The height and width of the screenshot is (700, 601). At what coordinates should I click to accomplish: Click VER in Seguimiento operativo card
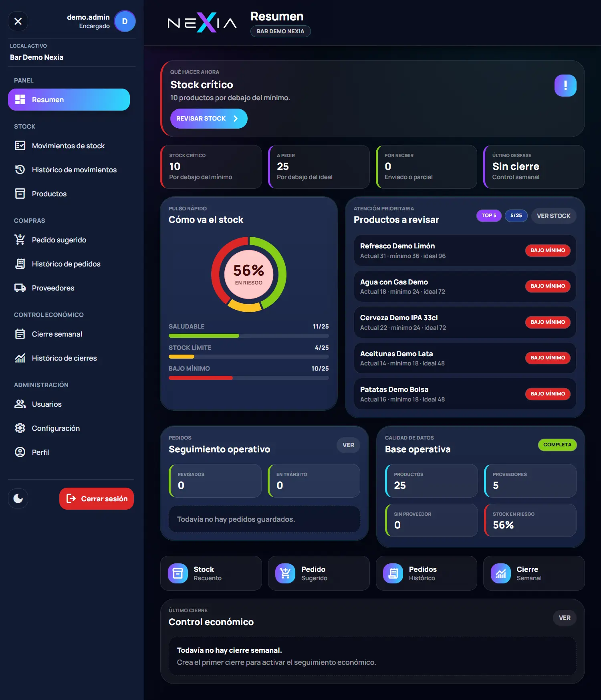click(348, 445)
